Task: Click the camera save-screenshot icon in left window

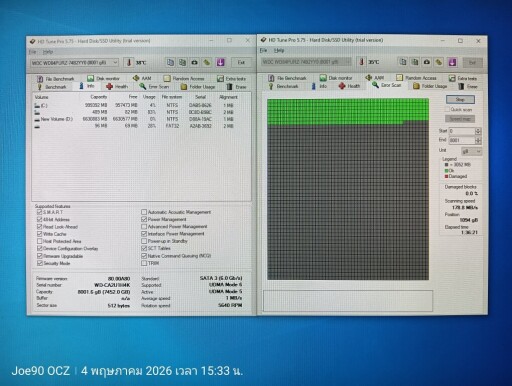Action: [x=195, y=62]
